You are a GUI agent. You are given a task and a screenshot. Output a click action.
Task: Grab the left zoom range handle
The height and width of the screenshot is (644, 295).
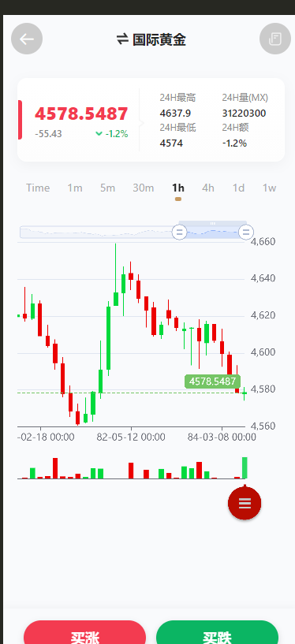tap(179, 232)
